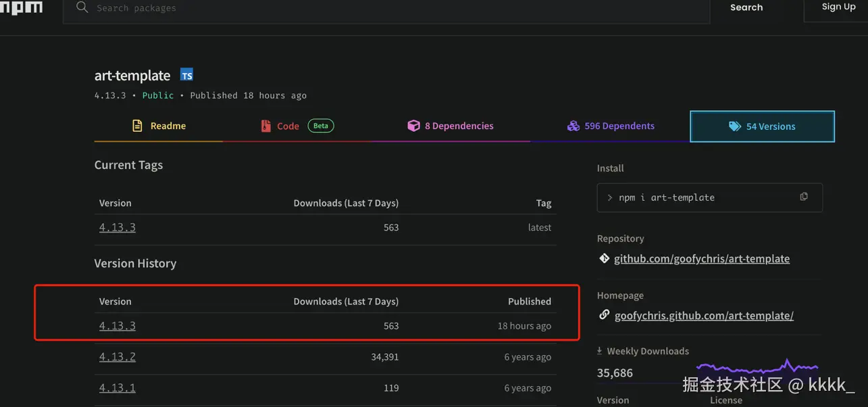
Task: Open the 8 Dependencies tab
Action: [x=451, y=126]
